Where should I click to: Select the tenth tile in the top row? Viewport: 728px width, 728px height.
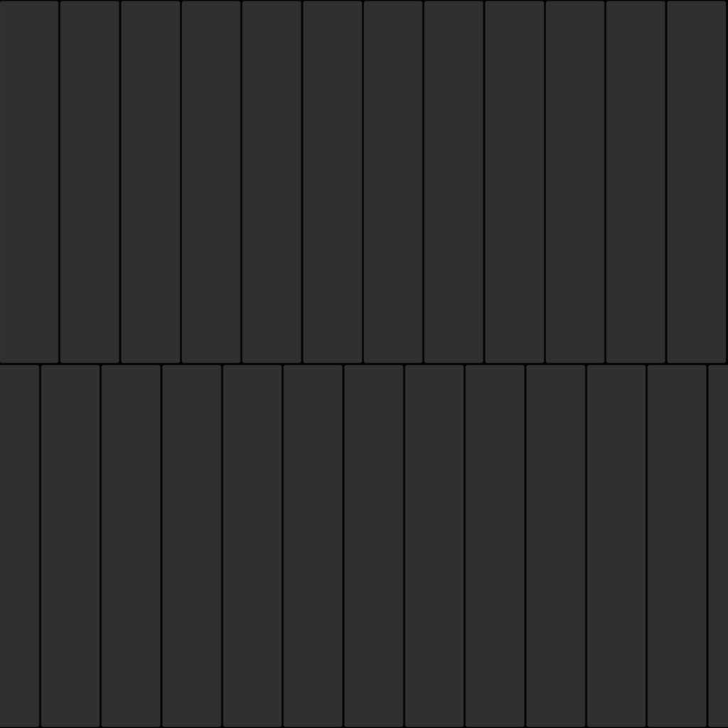574,181
